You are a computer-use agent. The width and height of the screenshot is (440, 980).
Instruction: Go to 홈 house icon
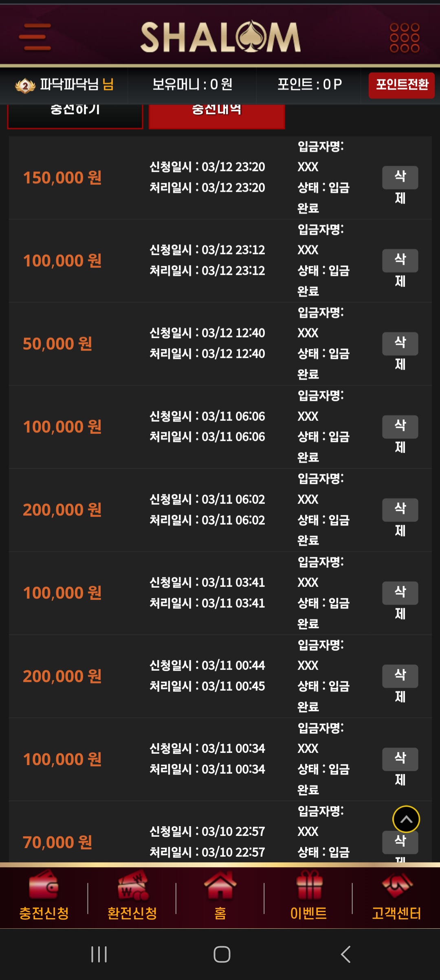(220, 884)
